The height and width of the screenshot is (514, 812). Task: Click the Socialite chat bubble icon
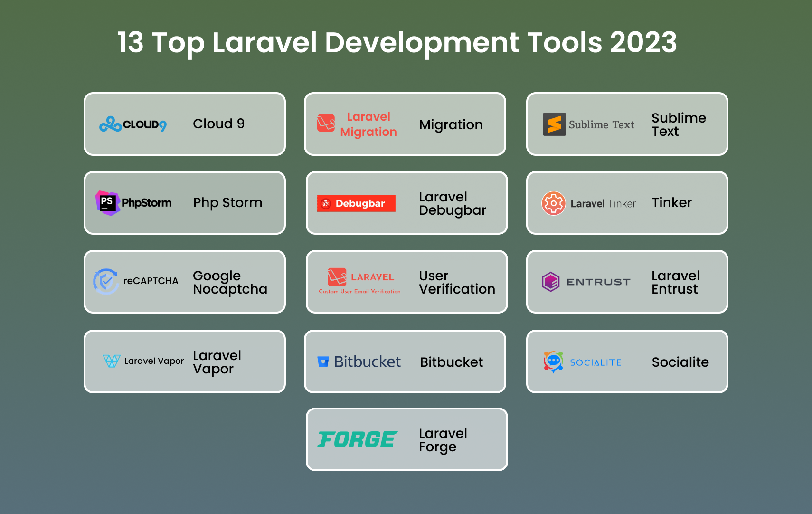[553, 362]
